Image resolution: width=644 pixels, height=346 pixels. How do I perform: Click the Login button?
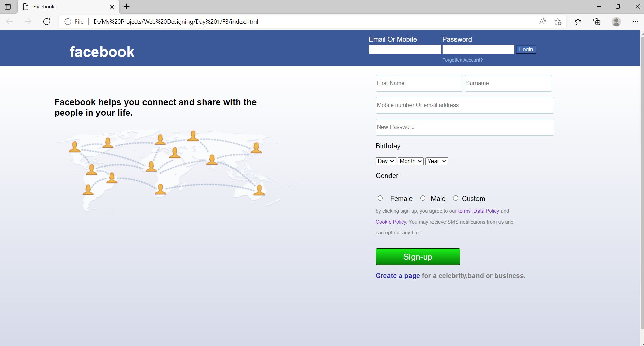(x=526, y=50)
